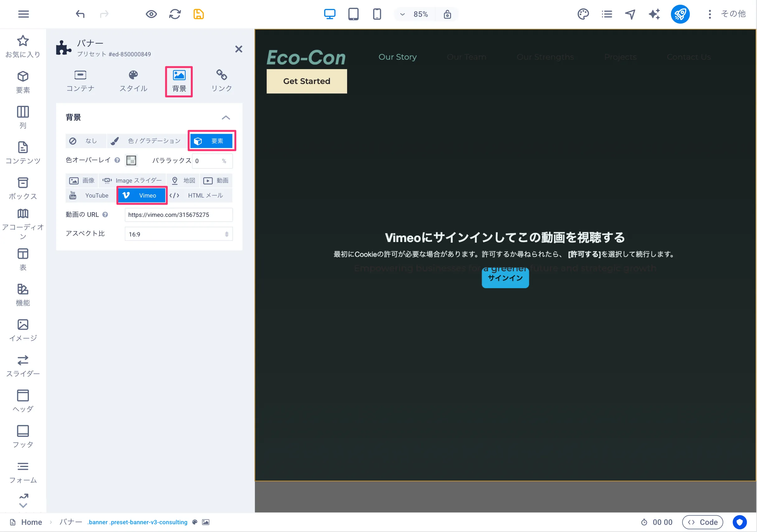Click the Our Story nav link
Image resolution: width=757 pixels, height=532 pixels.
pyautogui.click(x=397, y=57)
